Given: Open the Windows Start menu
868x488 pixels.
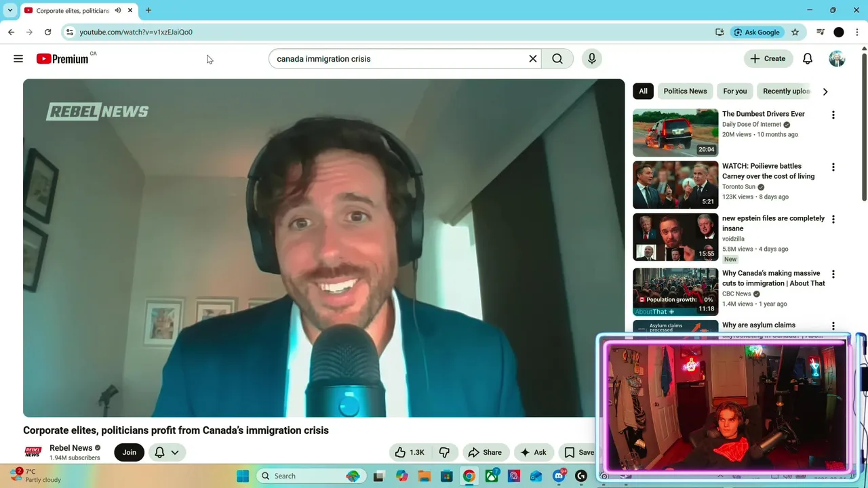Looking at the screenshot, I should tap(243, 476).
